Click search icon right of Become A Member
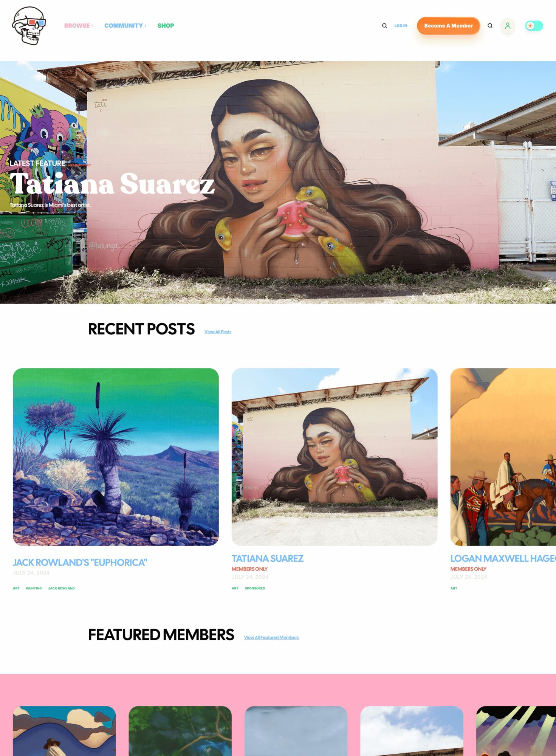 click(490, 26)
